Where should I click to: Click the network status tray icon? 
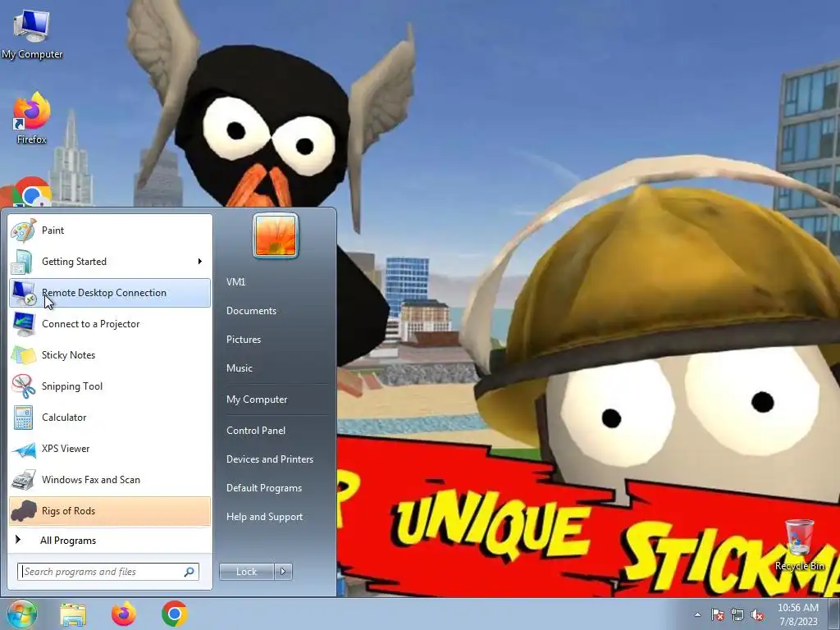click(737, 614)
